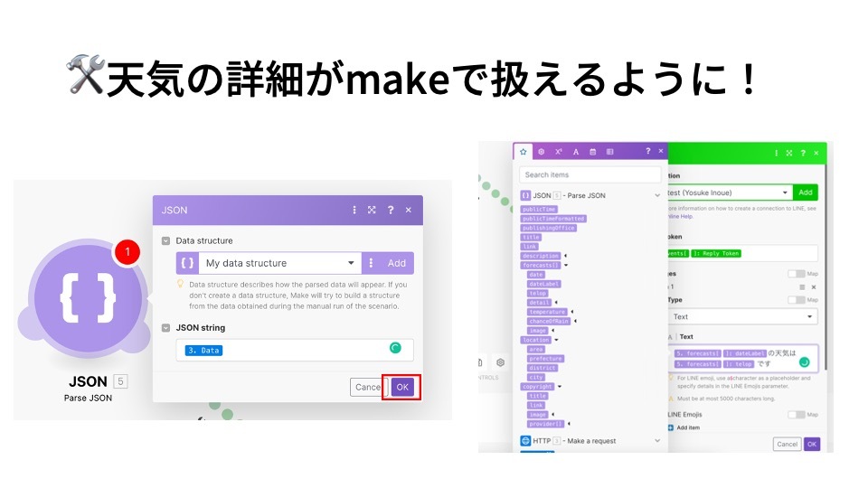Viewport: 868px width, 488px height.
Task: Click the JSON string input field
Action: tap(295, 350)
